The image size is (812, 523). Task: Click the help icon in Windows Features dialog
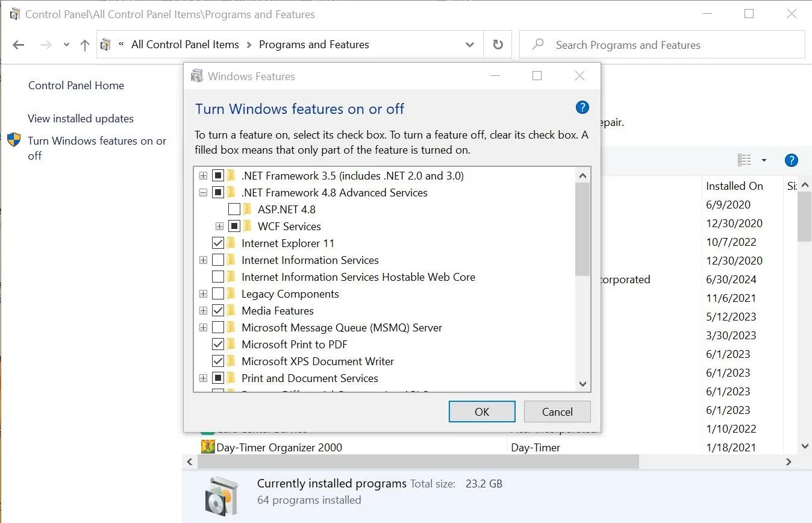pyautogui.click(x=582, y=108)
